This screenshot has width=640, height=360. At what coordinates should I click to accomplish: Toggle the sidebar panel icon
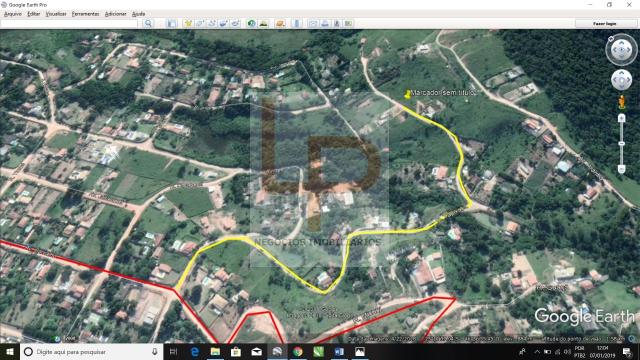(172, 24)
